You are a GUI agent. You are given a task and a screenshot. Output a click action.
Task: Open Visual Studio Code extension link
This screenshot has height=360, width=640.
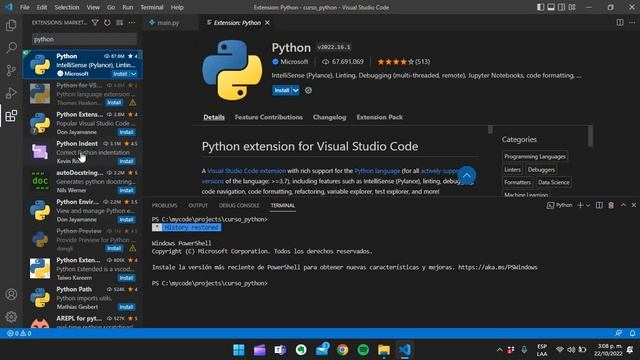pos(247,171)
